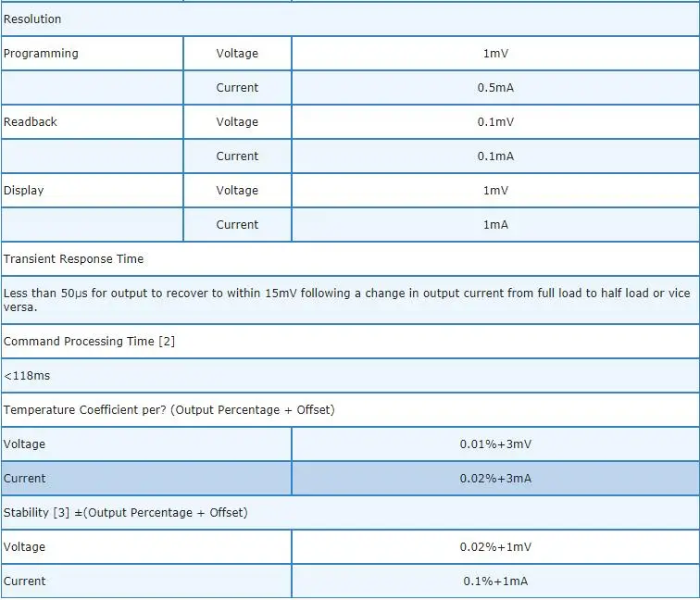Select the 1mA Display current value
Viewport: 700px width, 600px height.
pyautogui.click(x=495, y=225)
